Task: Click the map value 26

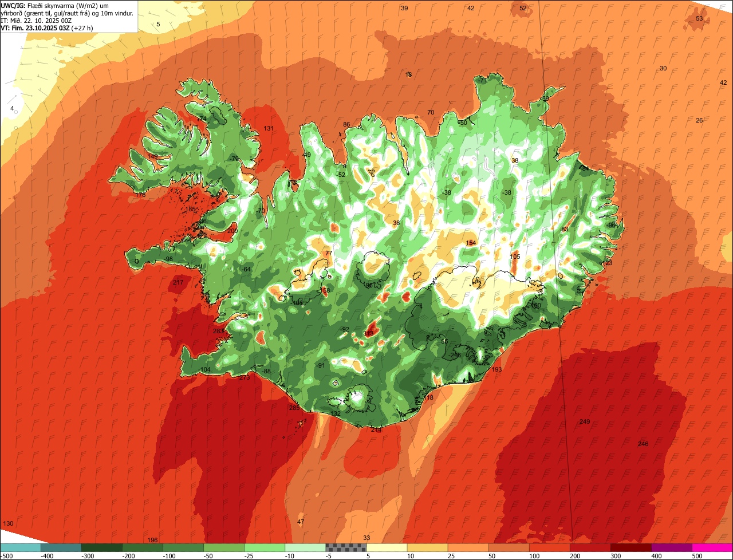Action: [x=699, y=120]
